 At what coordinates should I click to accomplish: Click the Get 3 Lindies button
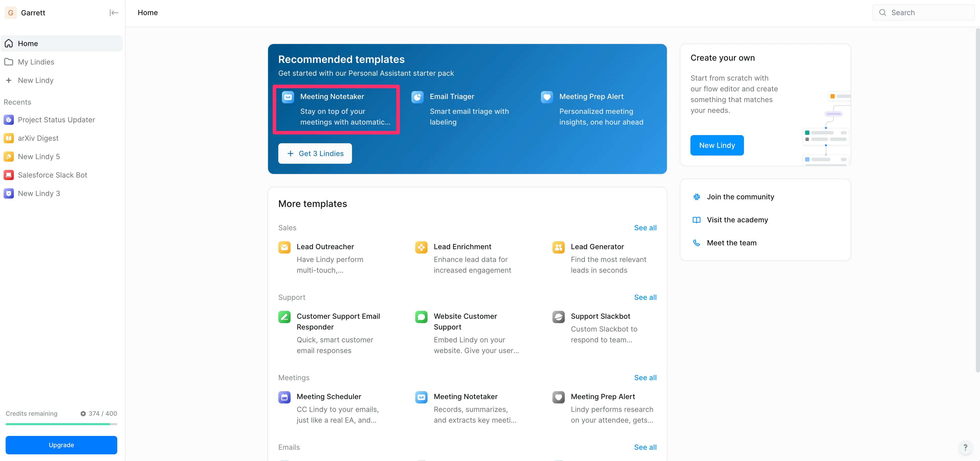coord(315,153)
